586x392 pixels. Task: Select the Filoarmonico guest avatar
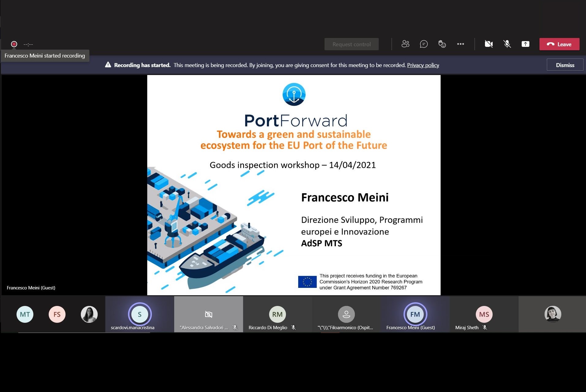(x=346, y=314)
